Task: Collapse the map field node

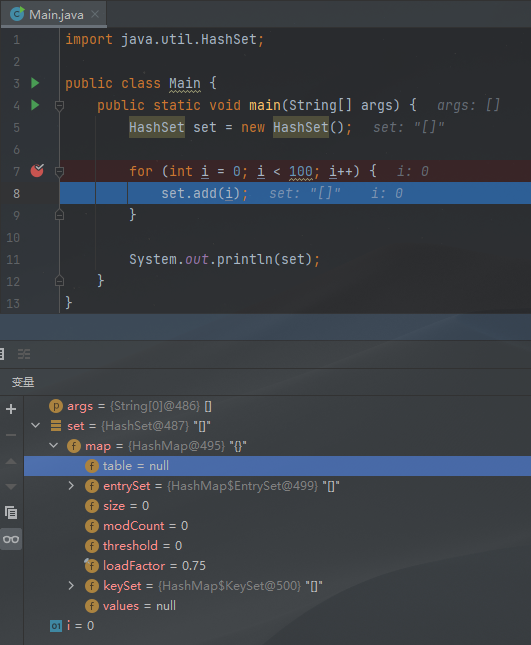Action: point(53,446)
